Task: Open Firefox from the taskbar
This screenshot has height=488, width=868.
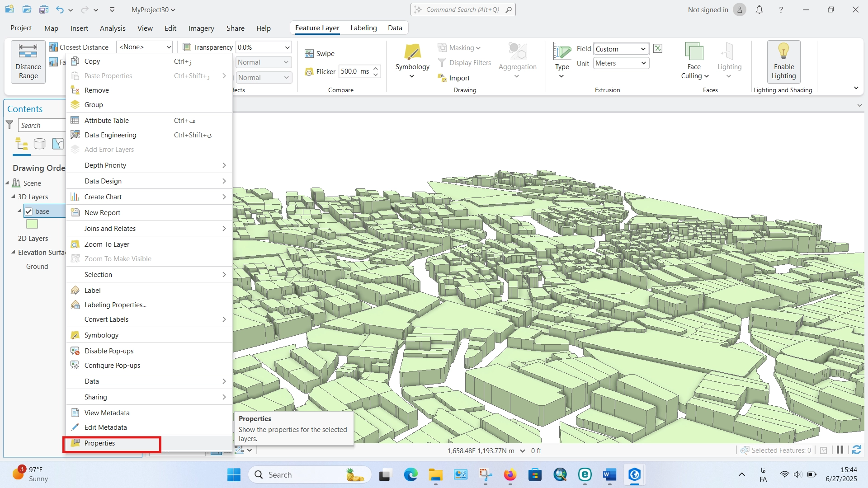Action: [510, 475]
